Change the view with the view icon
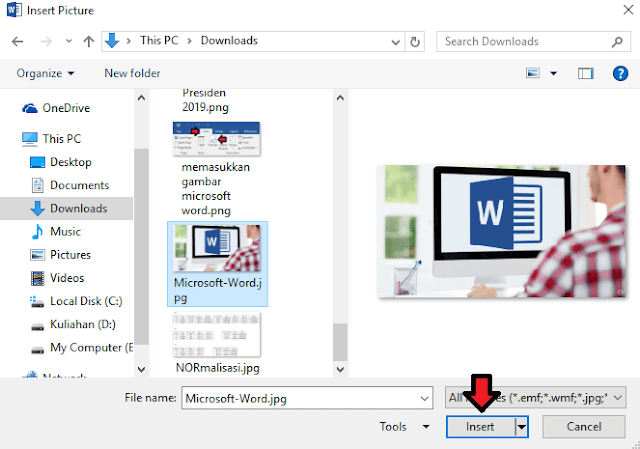Image resolution: width=640 pixels, height=449 pixels. point(533,73)
